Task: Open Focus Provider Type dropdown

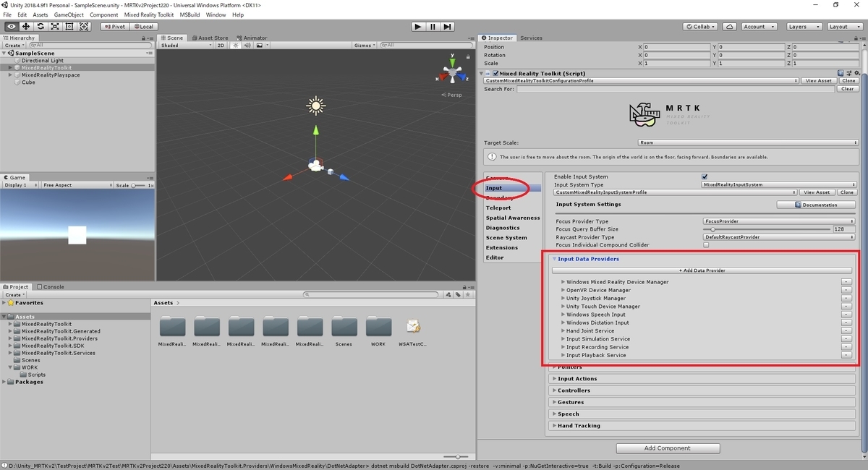Action: [779, 221]
